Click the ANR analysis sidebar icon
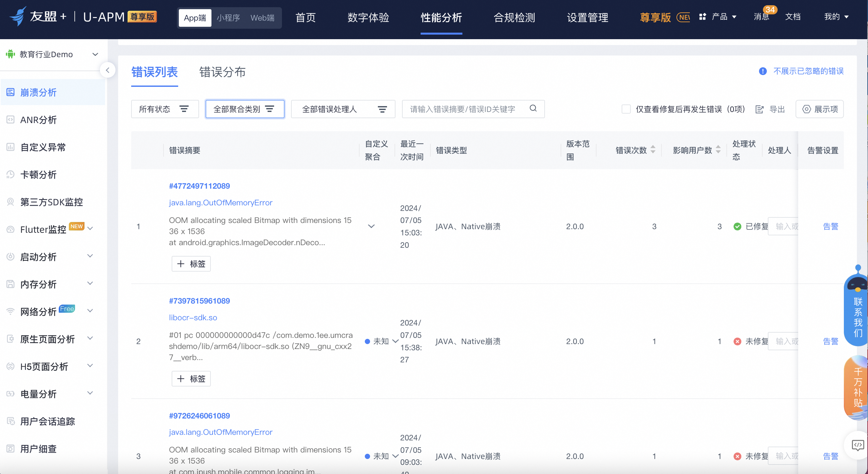 [x=10, y=120]
